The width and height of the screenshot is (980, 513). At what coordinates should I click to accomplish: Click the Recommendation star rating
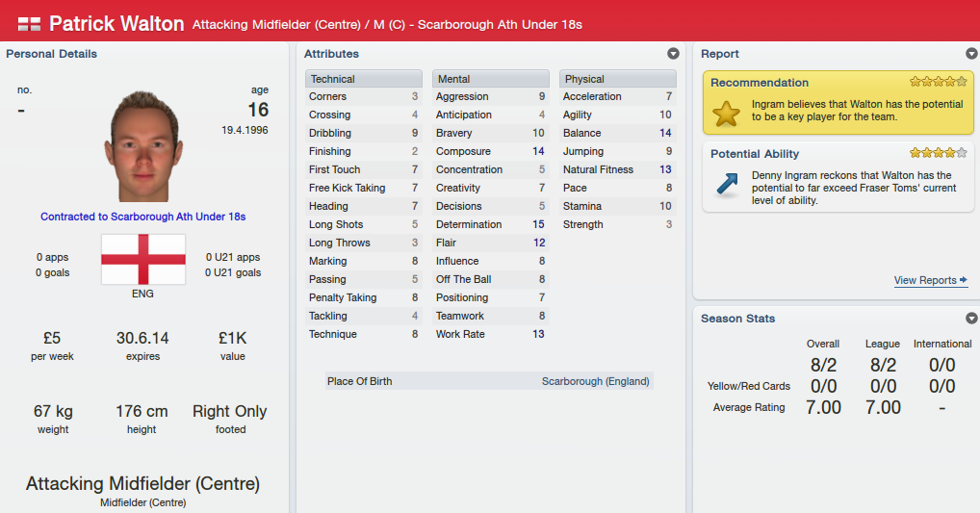pyautogui.click(x=939, y=82)
